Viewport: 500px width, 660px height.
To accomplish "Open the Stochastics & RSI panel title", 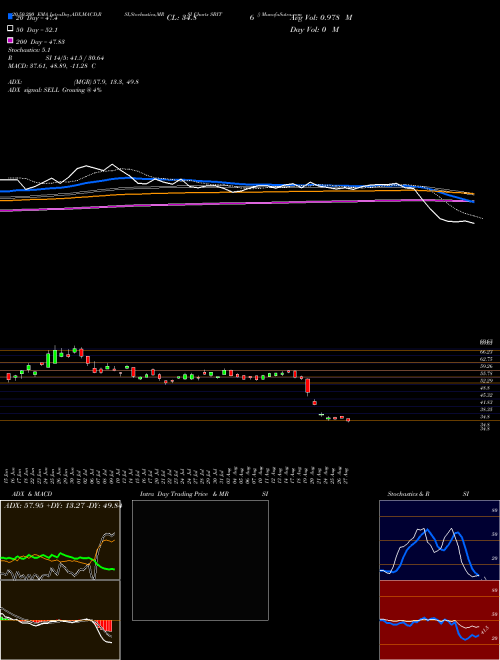I will click(428, 494).
